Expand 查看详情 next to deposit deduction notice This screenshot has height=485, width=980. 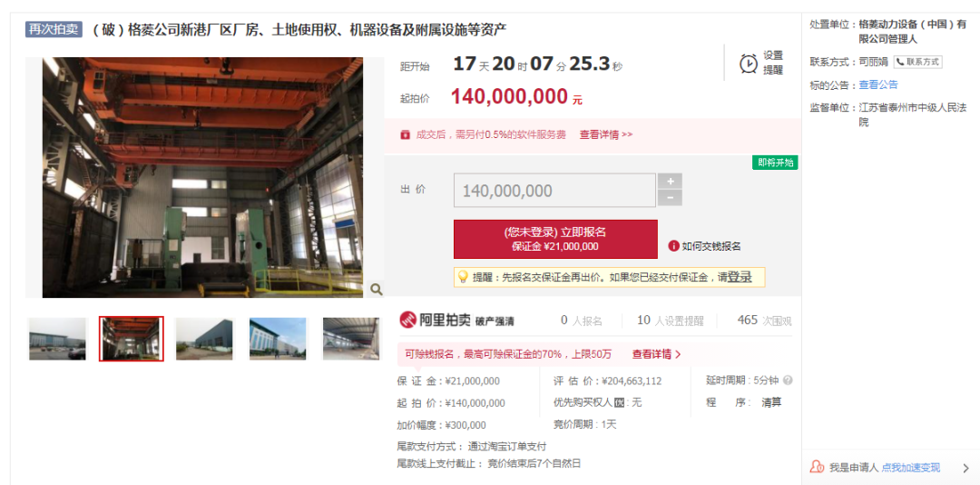[x=656, y=354]
